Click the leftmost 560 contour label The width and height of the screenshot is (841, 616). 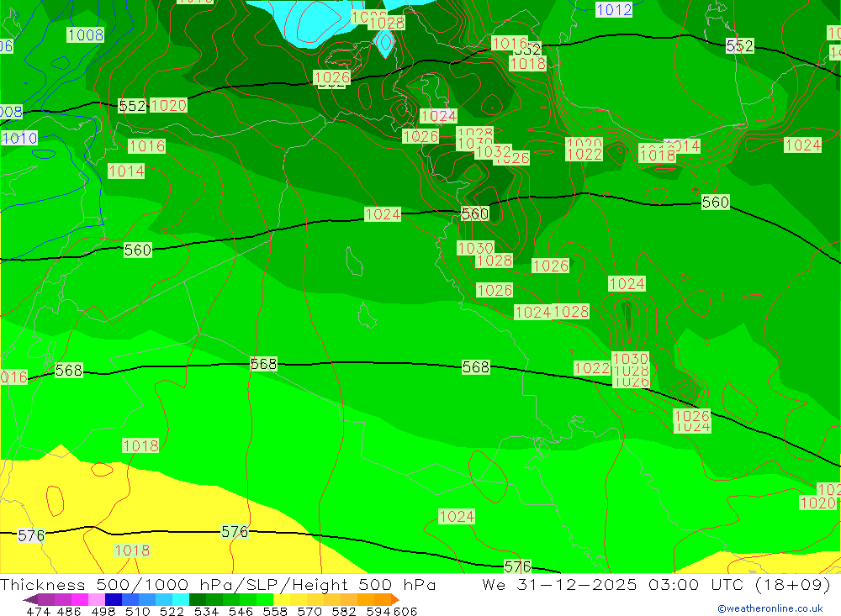[138, 250]
